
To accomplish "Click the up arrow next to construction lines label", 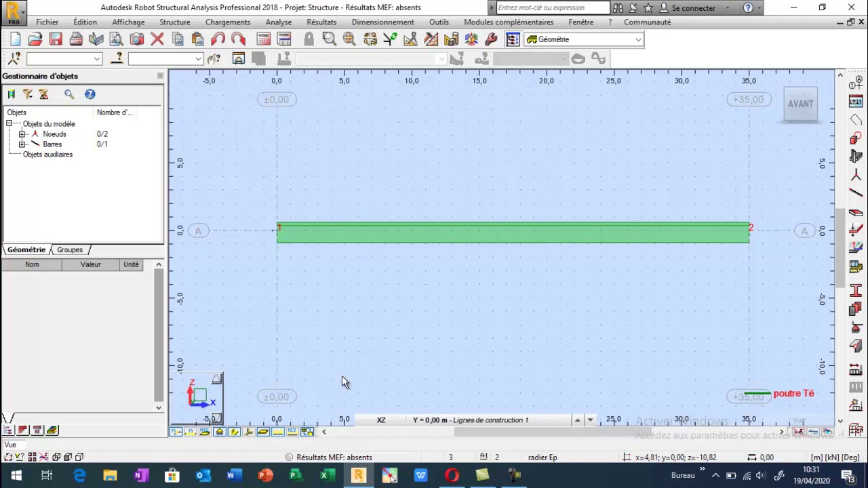I will coord(577,420).
